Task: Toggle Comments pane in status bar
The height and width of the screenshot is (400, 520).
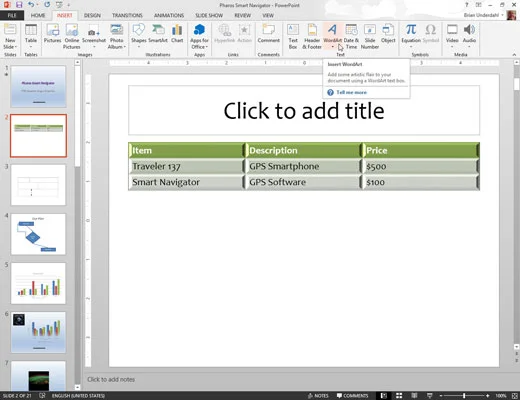Action: [x=352, y=396]
